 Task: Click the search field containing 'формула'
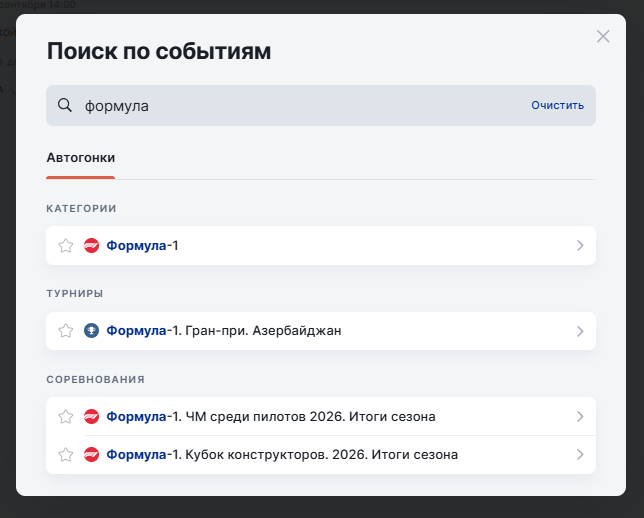321,106
